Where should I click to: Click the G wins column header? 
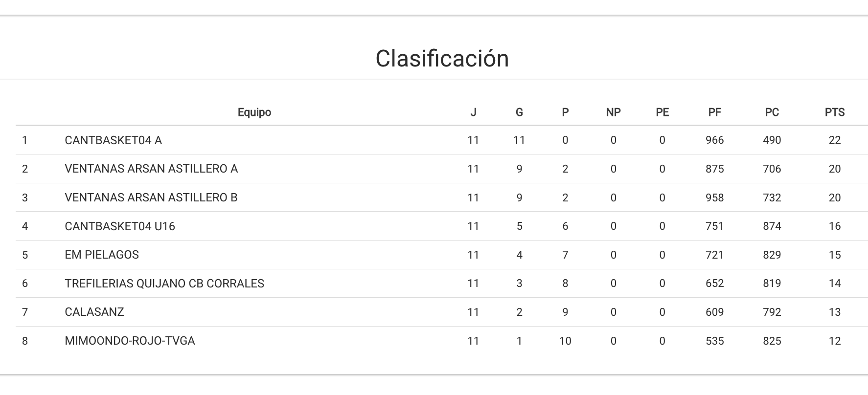[x=519, y=112]
